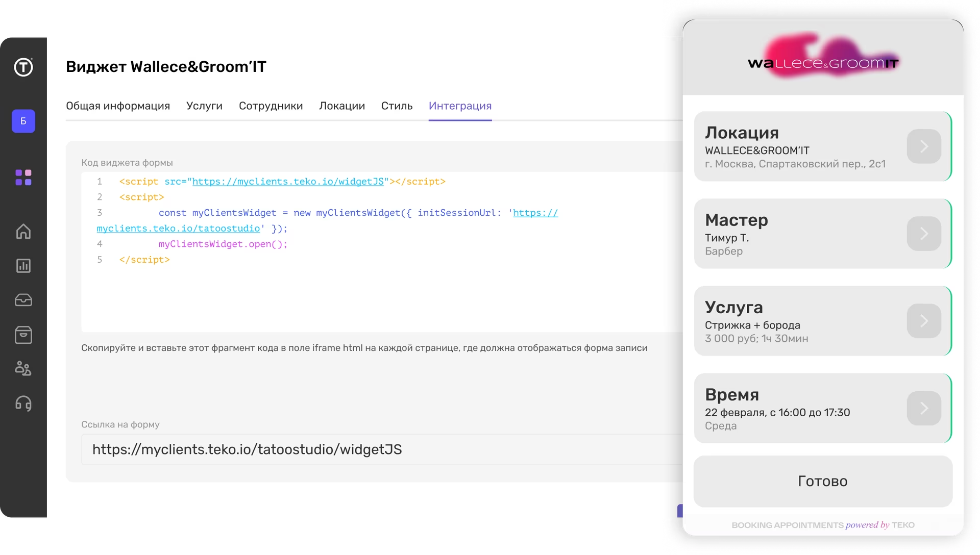Viewport: 980px width, 555px height.
Task: Open the colored apps grid icon
Action: pos(23,177)
